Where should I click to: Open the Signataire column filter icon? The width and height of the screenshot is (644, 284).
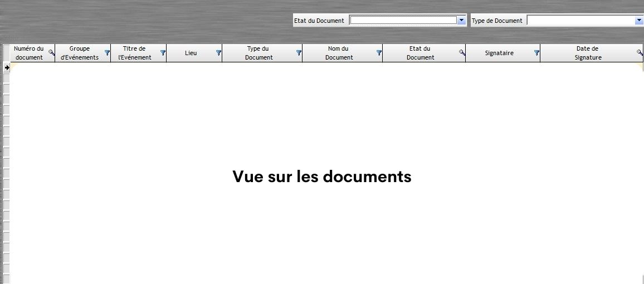(536, 53)
